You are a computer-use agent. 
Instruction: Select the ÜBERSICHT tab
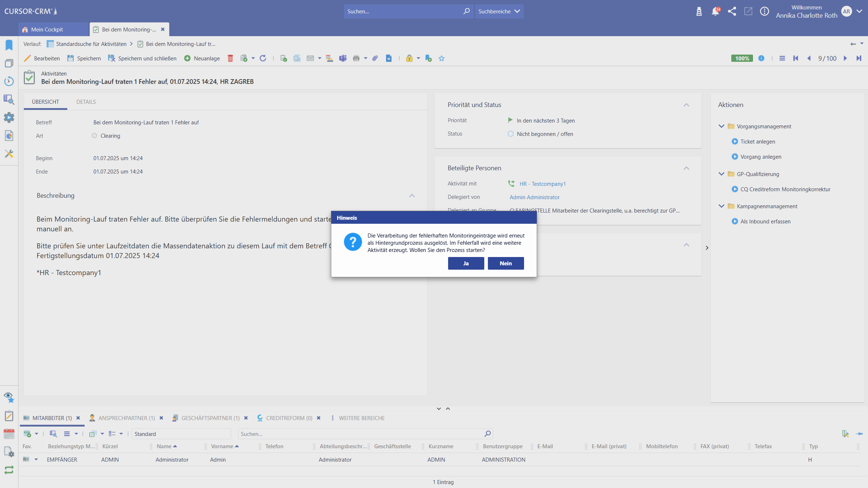coord(46,102)
